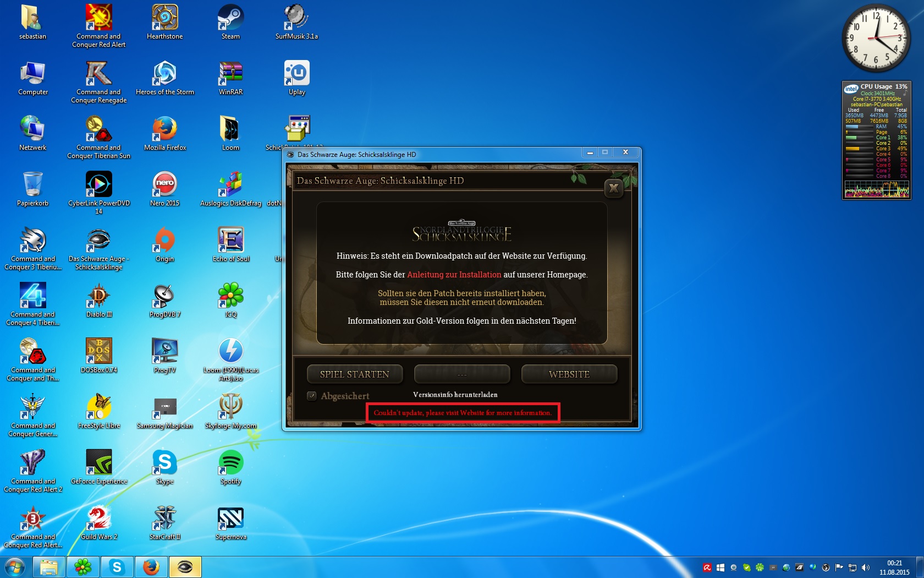Click the Windows Start button

tap(15, 567)
